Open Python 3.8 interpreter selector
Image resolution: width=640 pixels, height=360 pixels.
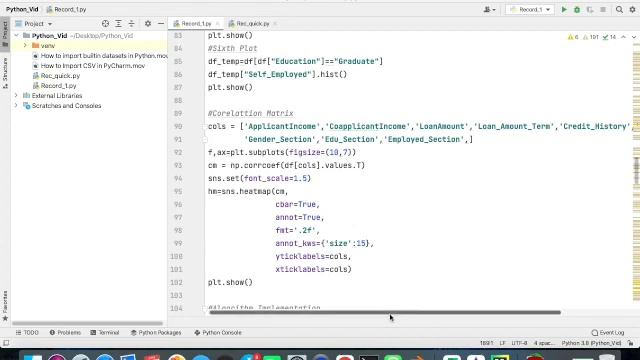(591, 343)
